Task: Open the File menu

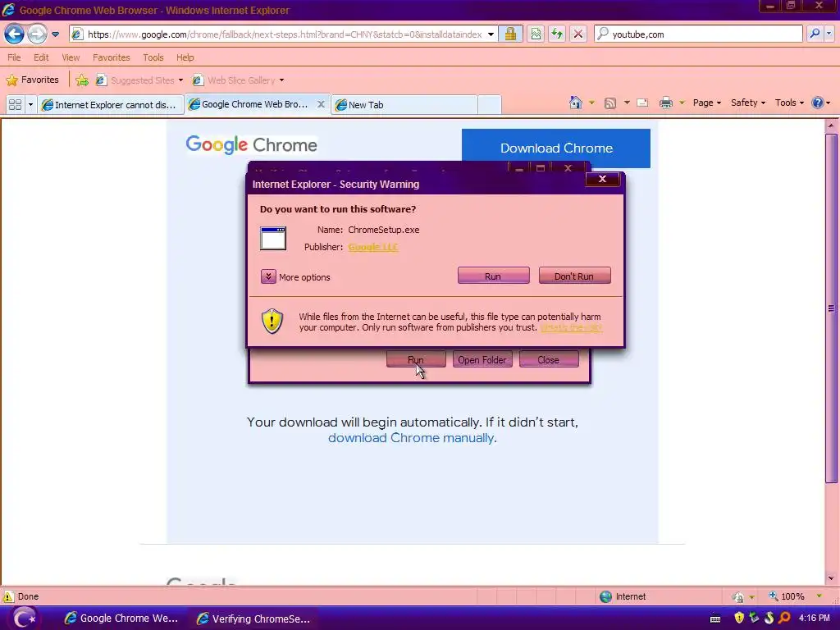Action: pos(14,57)
